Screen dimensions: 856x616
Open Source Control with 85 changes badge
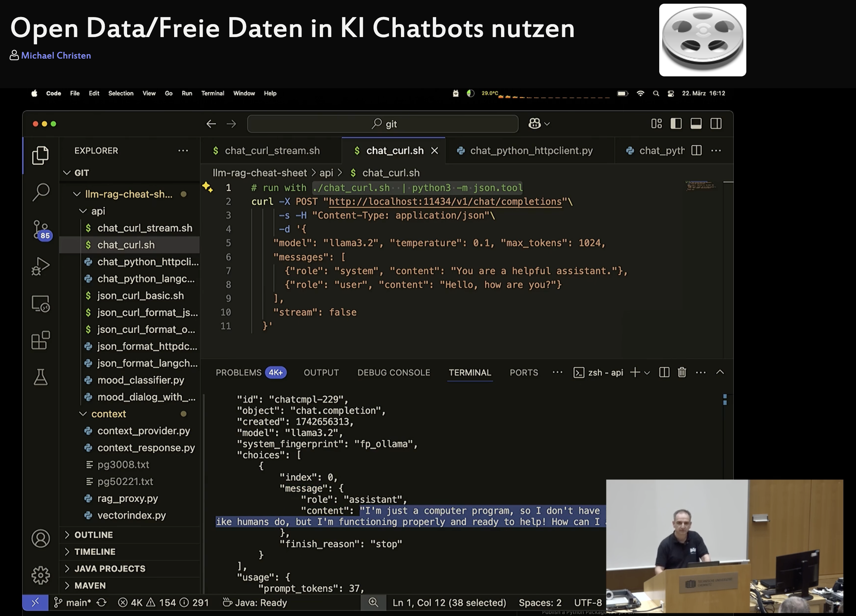coord(42,229)
